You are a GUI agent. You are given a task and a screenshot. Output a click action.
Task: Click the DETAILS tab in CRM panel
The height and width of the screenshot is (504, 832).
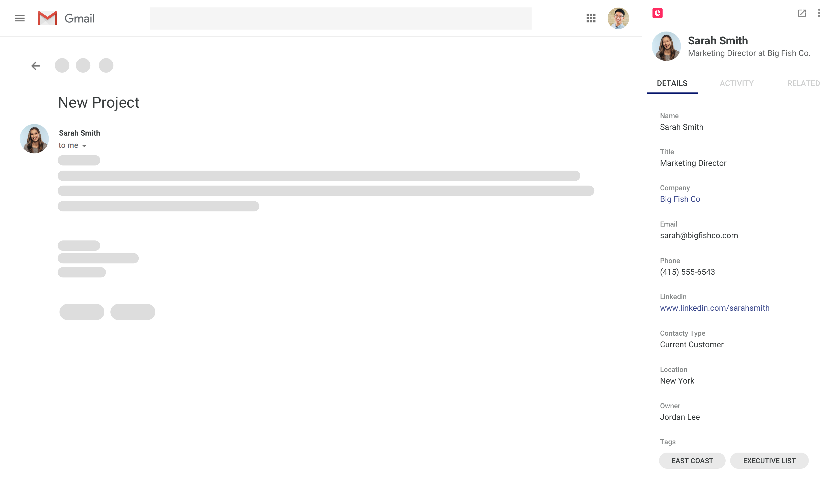tap(672, 83)
